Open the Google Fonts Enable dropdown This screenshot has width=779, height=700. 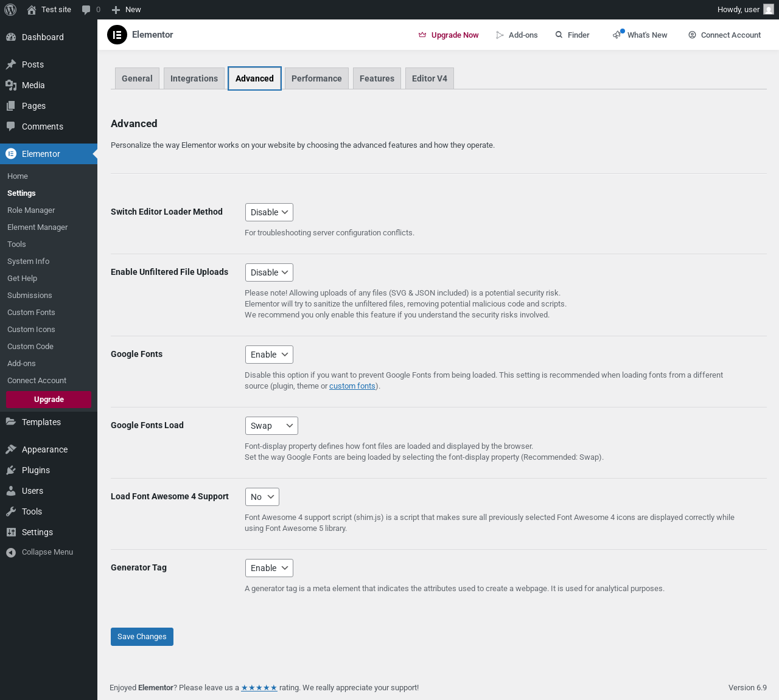click(x=269, y=355)
